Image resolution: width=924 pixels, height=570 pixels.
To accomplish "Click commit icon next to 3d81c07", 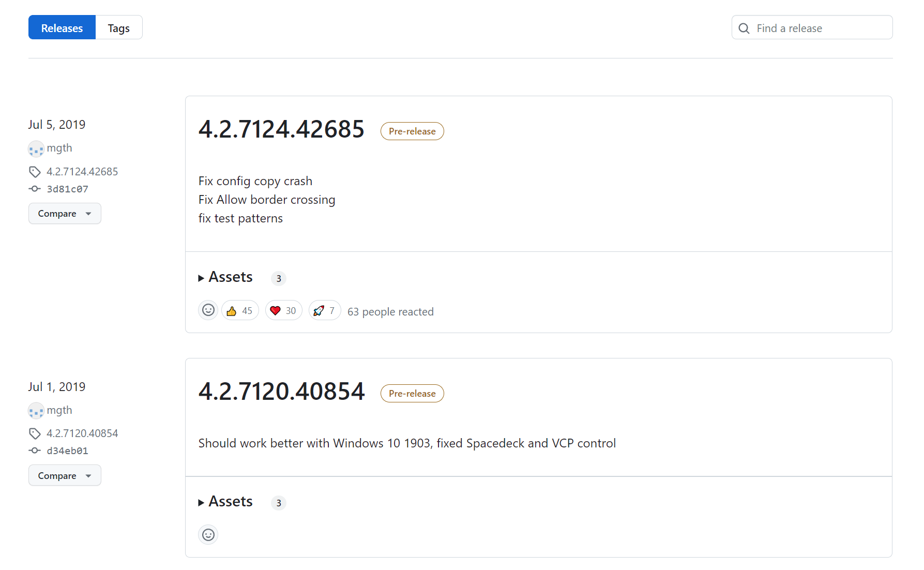I will [x=35, y=189].
